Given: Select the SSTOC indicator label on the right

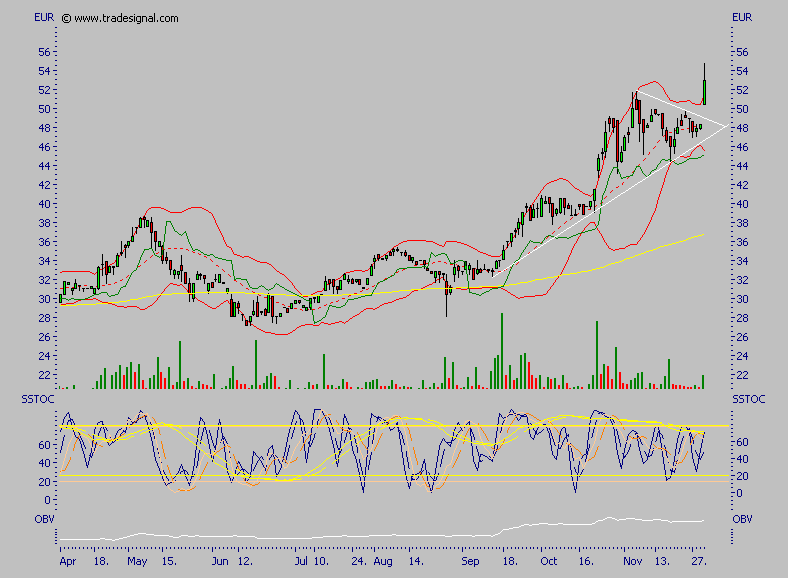Looking at the screenshot, I should (748, 399).
